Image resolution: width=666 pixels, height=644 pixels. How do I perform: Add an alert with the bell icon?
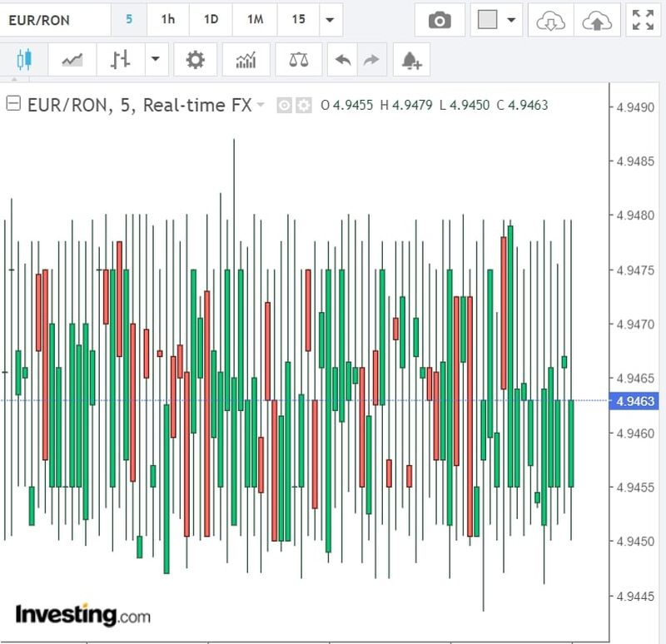pos(411,60)
